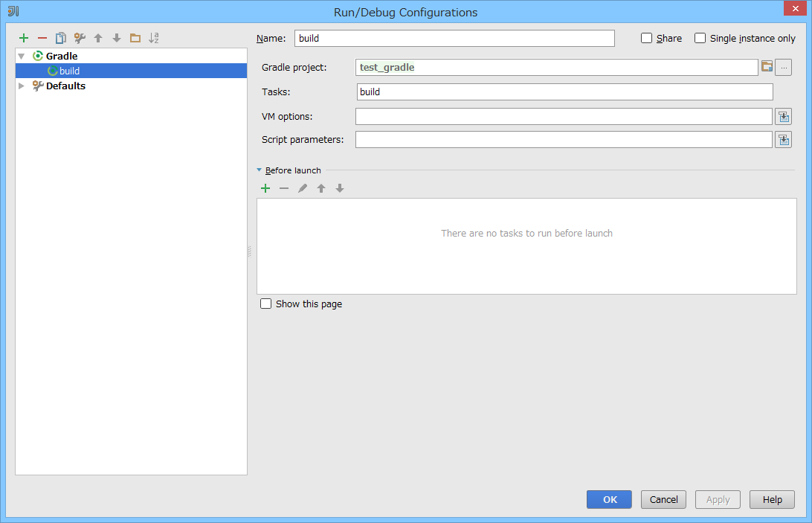Sort configurations alphabetically
The image size is (812, 523).
tap(154, 38)
